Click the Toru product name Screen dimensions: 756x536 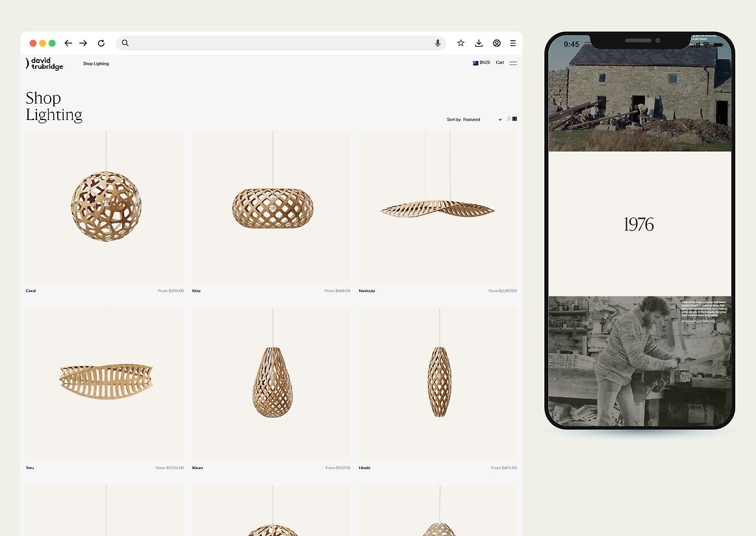pyautogui.click(x=30, y=468)
